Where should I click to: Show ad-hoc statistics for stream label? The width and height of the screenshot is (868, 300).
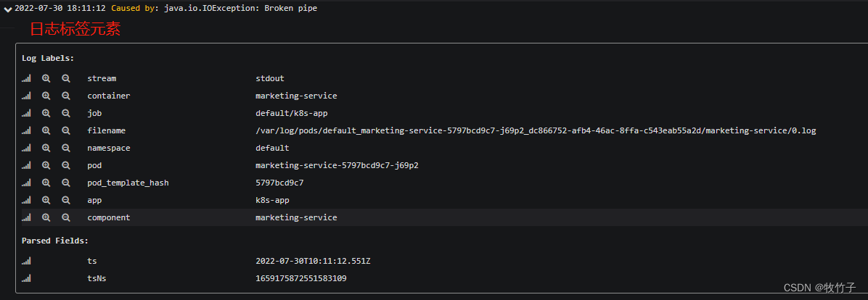click(26, 78)
